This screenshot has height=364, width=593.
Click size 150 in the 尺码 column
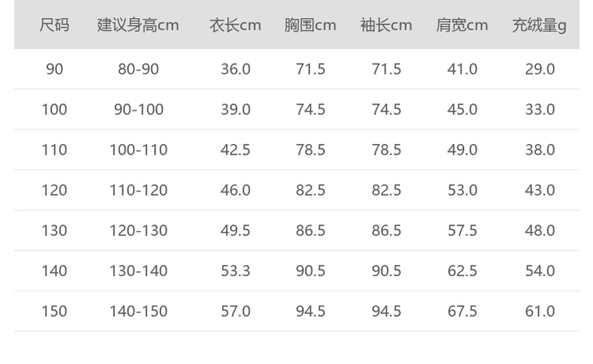click(54, 311)
